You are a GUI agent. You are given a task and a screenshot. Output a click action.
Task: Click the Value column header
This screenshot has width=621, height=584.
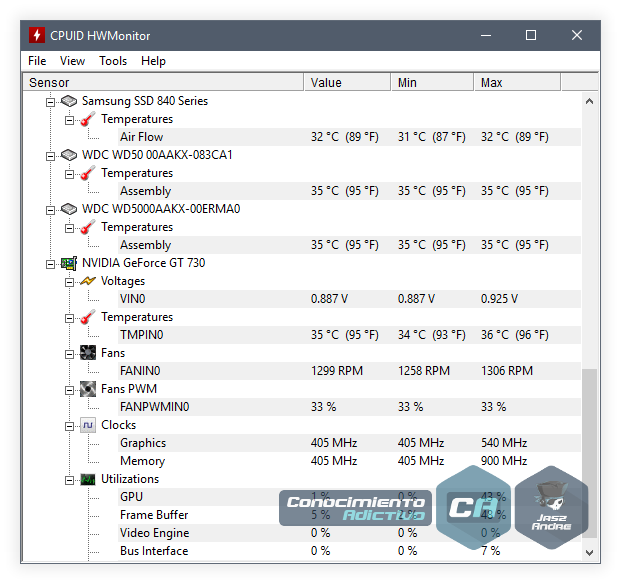click(347, 82)
